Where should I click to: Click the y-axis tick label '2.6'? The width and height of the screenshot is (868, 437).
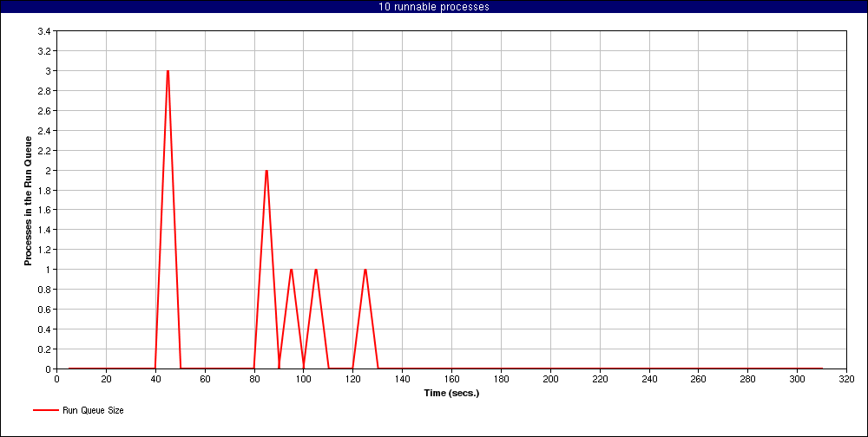44,111
